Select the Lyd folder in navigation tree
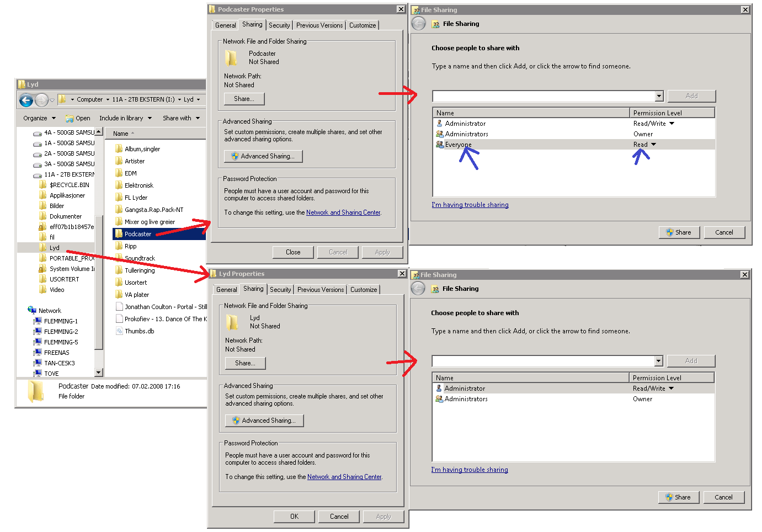This screenshot has height=532, width=762. coord(54,248)
